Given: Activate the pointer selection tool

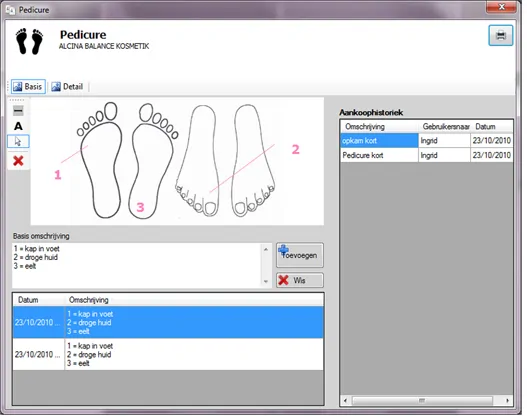Looking at the screenshot, I should point(18,141).
